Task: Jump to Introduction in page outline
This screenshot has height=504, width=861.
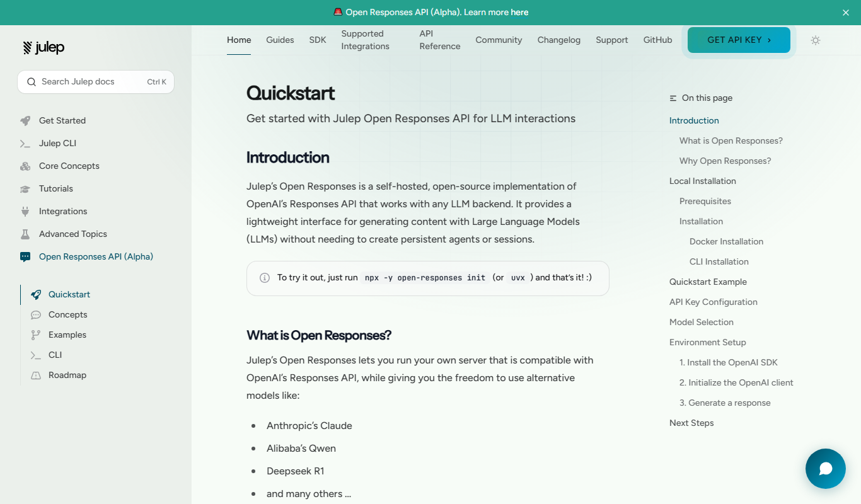Action: (694, 120)
